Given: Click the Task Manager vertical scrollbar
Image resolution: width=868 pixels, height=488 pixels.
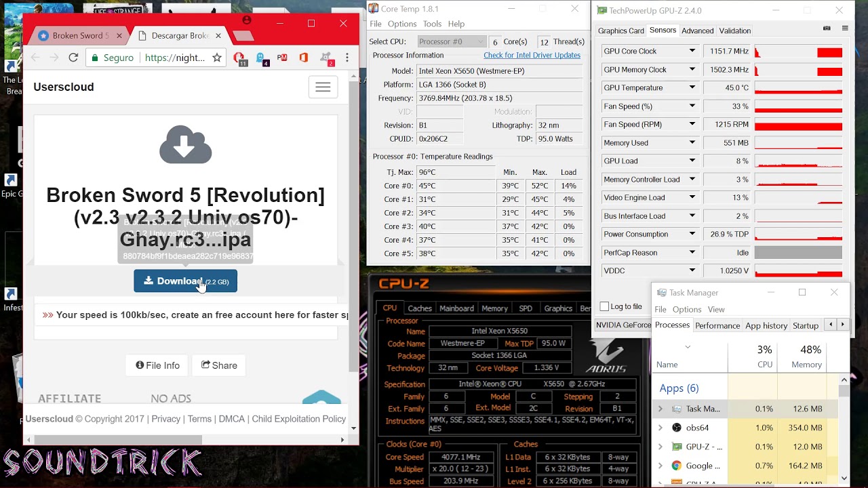Looking at the screenshot, I should [844, 391].
